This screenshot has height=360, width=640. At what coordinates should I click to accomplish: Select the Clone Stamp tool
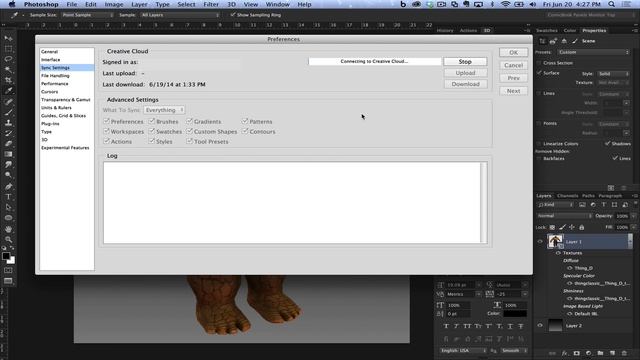click(x=8, y=122)
